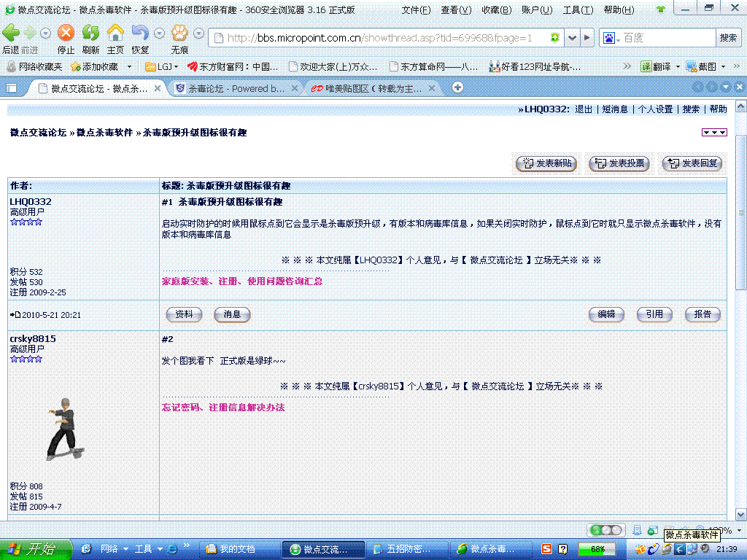This screenshot has width=747, height=560.
Task: Click the speaker volume icon in system tray
Action: point(705,549)
